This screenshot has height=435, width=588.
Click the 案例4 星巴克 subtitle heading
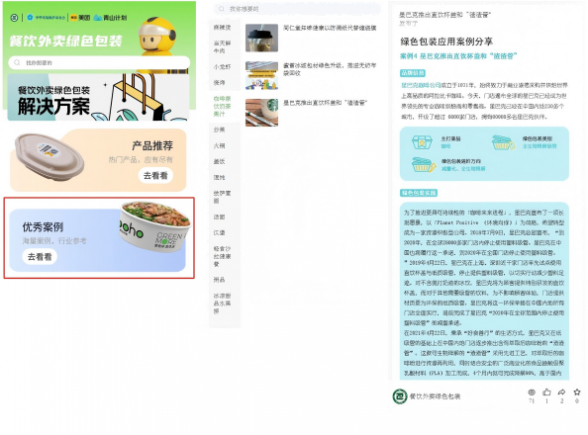(x=458, y=56)
